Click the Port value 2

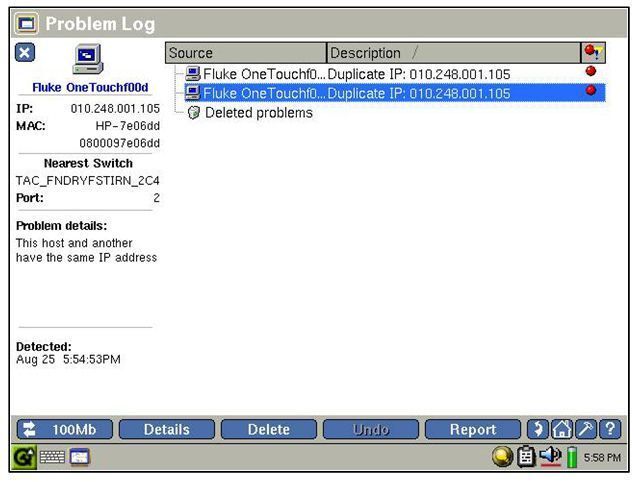click(x=157, y=198)
